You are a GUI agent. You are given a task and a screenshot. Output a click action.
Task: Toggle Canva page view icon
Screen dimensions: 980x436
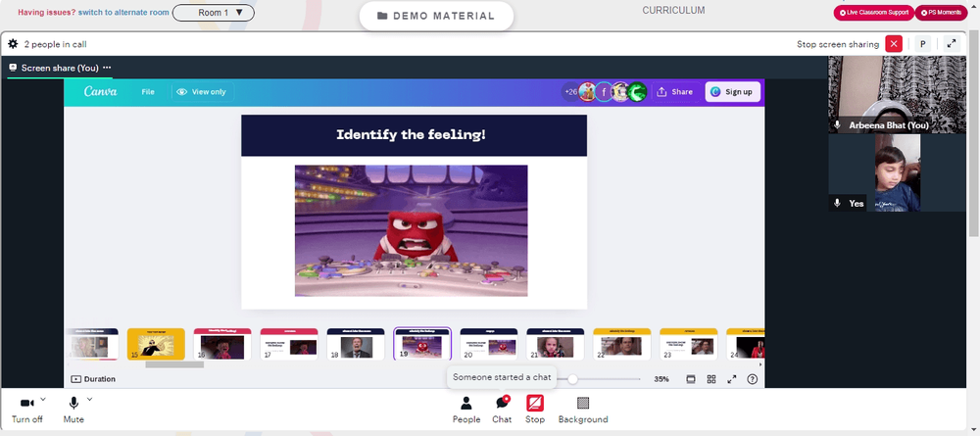point(691,379)
